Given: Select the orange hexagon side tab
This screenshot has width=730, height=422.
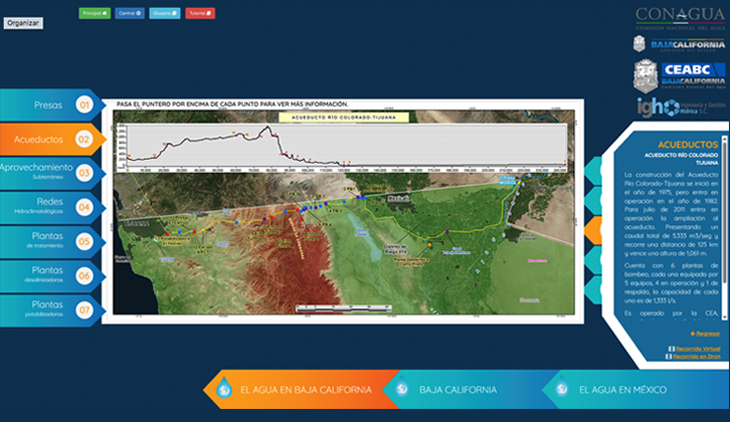Looking at the screenshot, I should [x=593, y=230].
